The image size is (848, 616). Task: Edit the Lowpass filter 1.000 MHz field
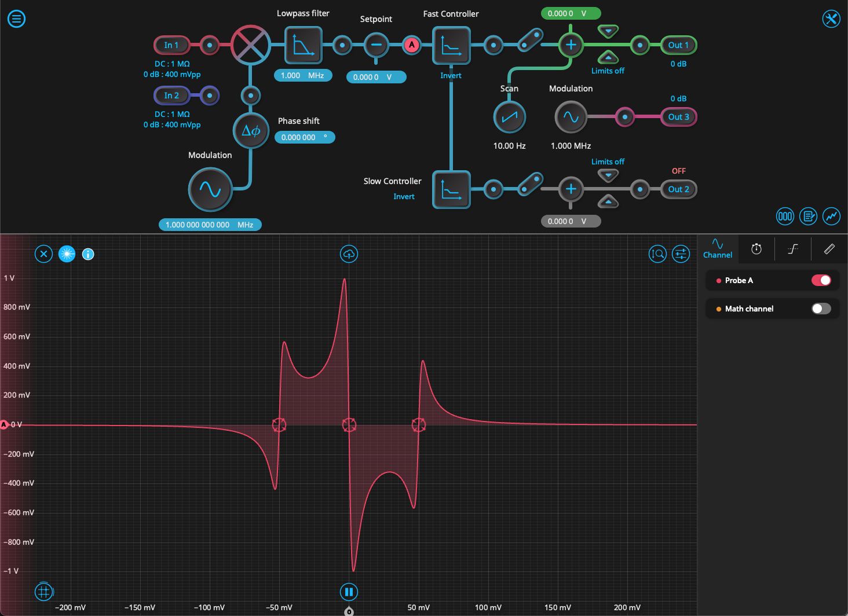302,75
